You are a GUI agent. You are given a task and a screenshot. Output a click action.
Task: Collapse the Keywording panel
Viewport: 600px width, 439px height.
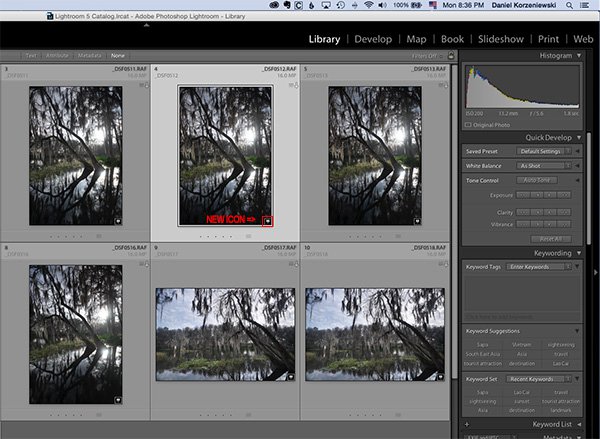click(577, 253)
